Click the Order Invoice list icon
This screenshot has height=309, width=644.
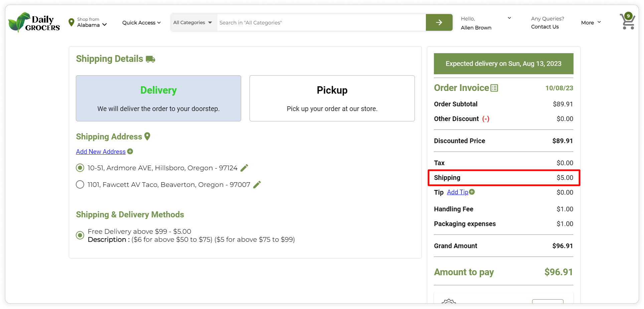(494, 88)
